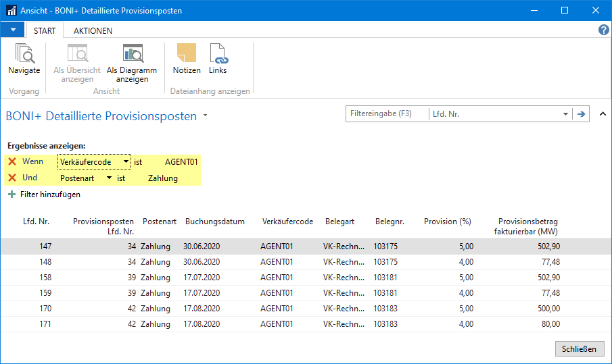Click the Schließen button
This screenshot has width=612, height=364.
tap(580, 348)
